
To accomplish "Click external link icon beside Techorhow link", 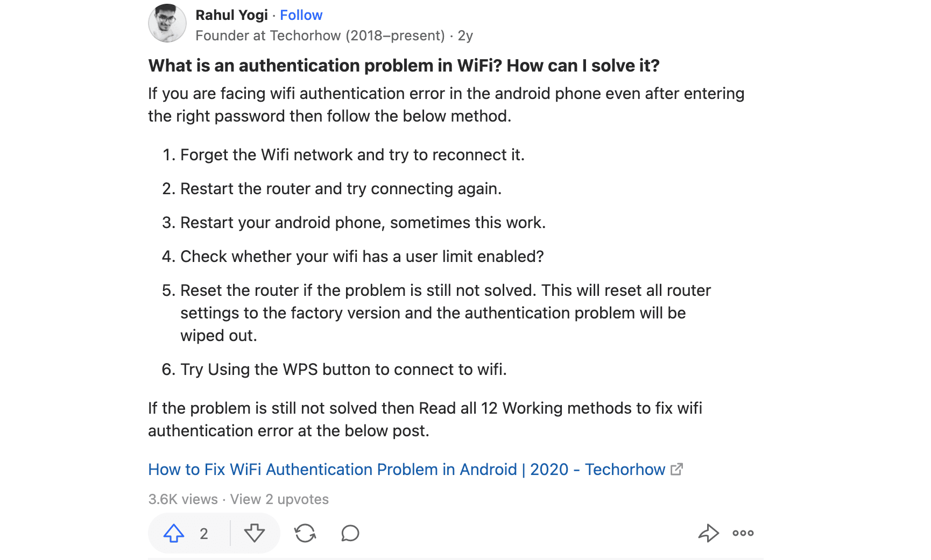I will pyautogui.click(x=677, y=469).
